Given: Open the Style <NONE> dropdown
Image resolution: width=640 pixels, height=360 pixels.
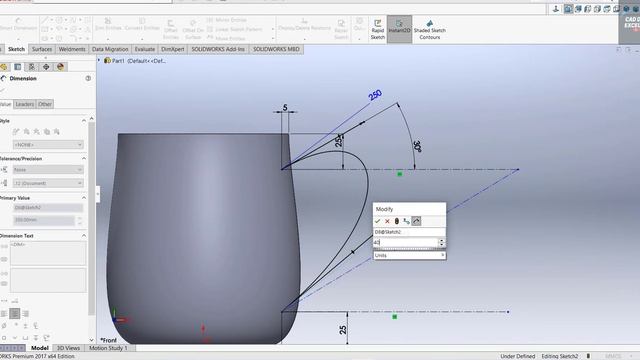Looking at the screenshot, I should click(x=48, y=145).
